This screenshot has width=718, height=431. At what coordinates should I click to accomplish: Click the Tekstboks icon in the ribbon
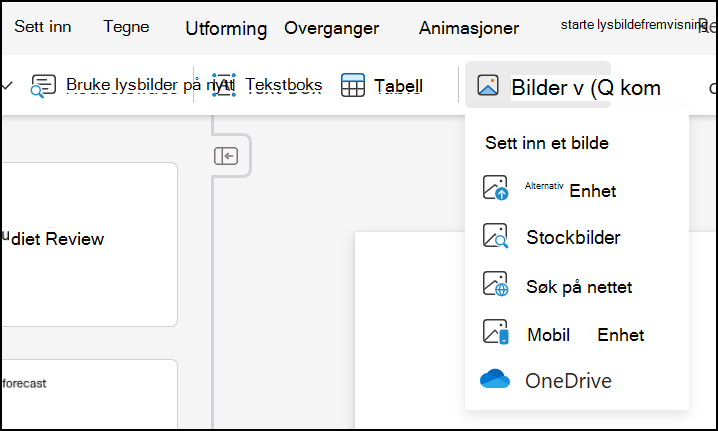[224, 85]
